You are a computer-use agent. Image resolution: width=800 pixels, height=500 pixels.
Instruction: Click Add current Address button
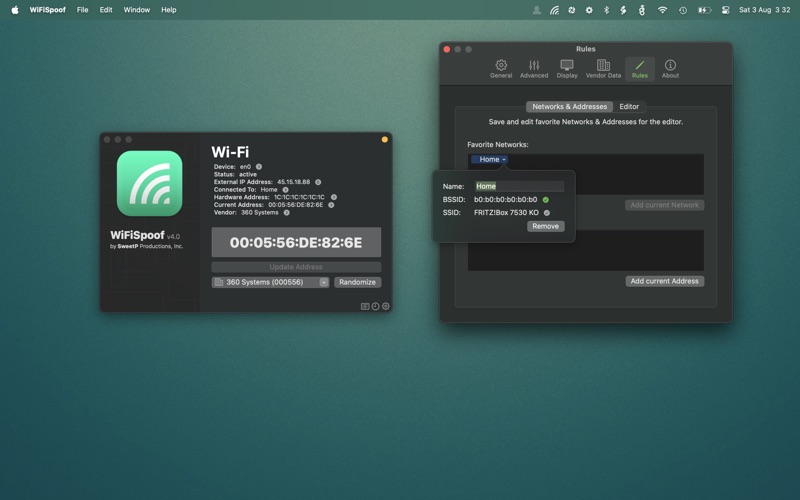[664, 281]
